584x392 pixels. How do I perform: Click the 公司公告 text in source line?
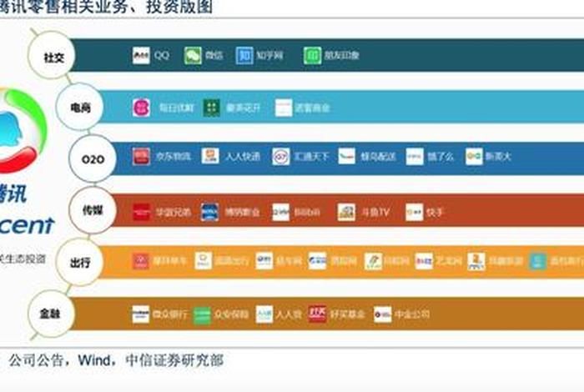pos(36,360)
